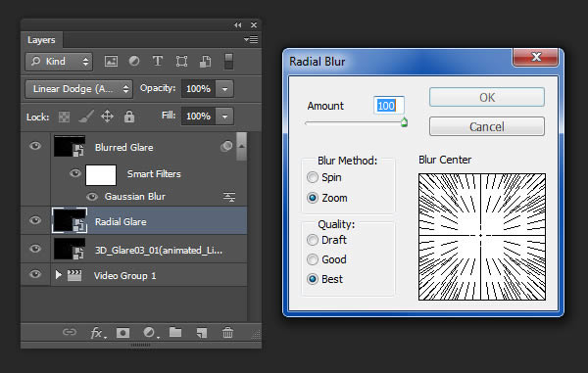This screenshot has height=373, width=588.
Task: Select the Zoom blur method
Action: (313, 198)
